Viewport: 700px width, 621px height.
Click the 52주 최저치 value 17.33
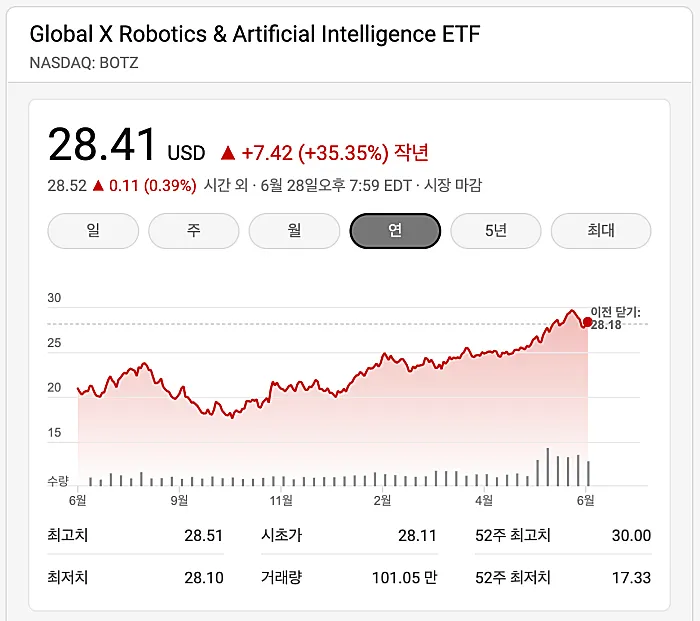click(631, 578)
